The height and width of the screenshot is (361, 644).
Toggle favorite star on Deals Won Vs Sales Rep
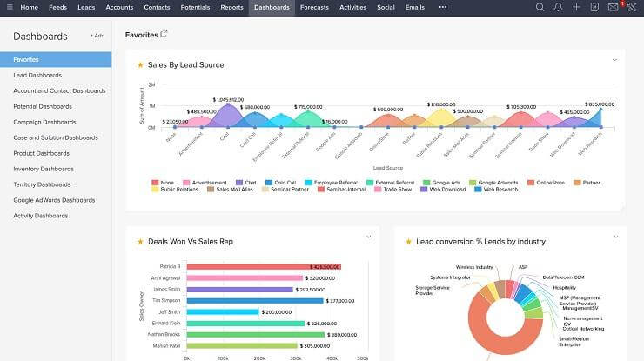pos(140,241)
